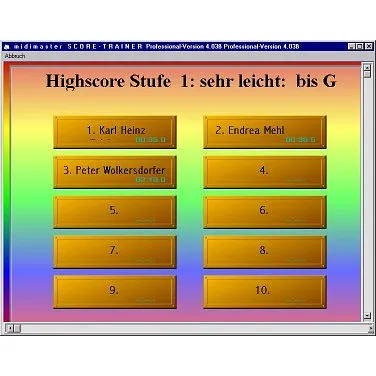Click highscore slot 8.
Viewport: 376px width, 376px height.
(x=265, y=252)
